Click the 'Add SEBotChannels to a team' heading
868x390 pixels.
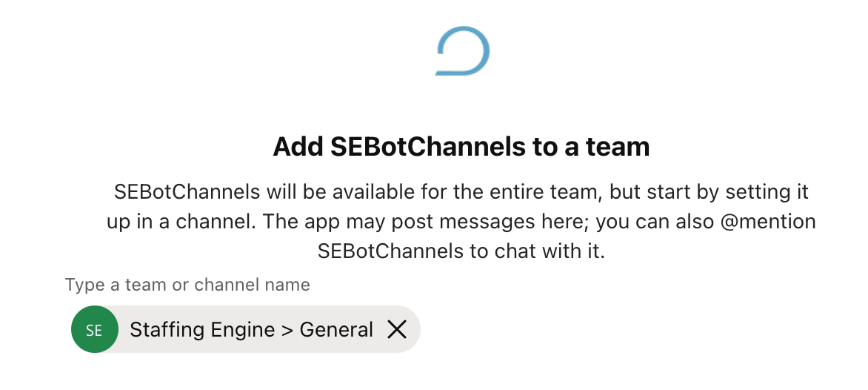[x=461, y=147]
